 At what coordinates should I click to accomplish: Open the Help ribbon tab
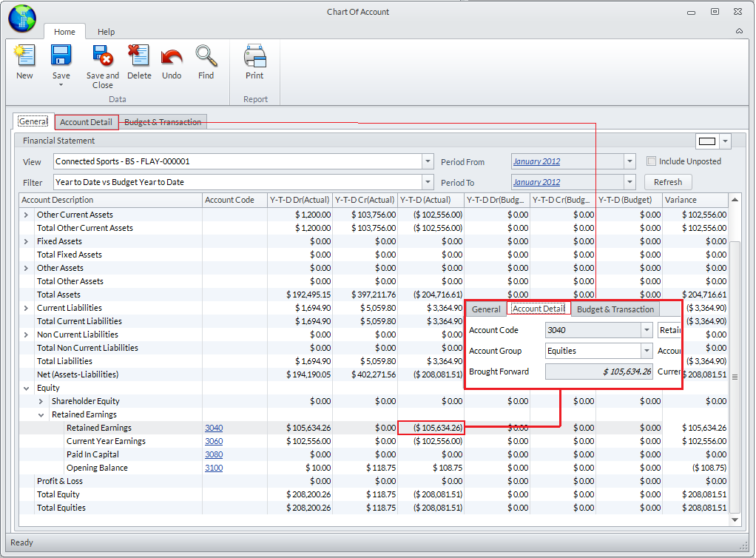click(x=107, y=32)
